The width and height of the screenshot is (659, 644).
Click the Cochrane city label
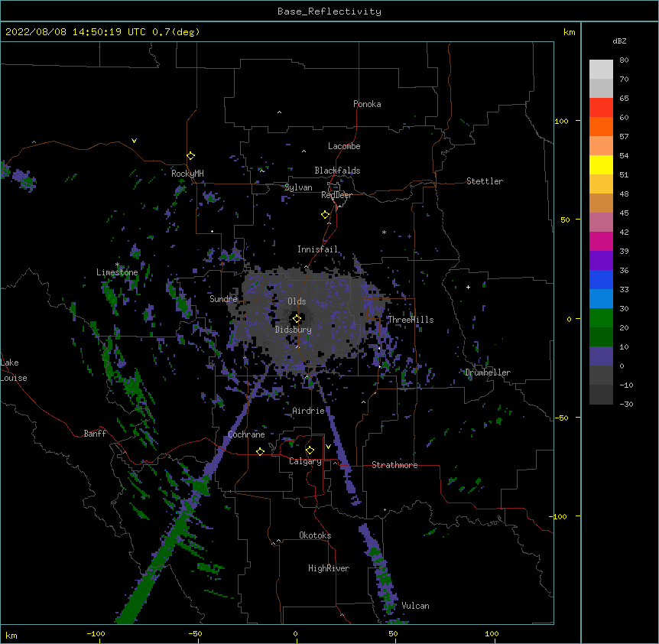pos(246,434)
